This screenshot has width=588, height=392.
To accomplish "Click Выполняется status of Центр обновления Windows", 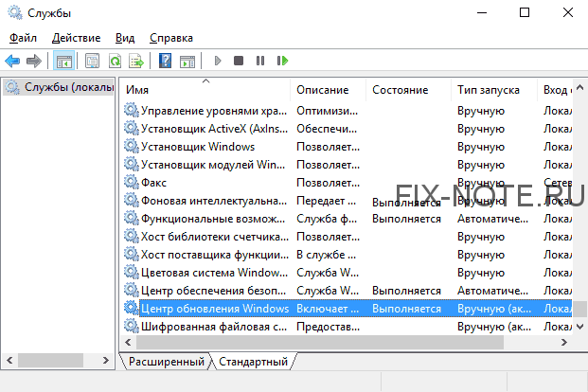I will pyautogui.click(x=406, y=309).
